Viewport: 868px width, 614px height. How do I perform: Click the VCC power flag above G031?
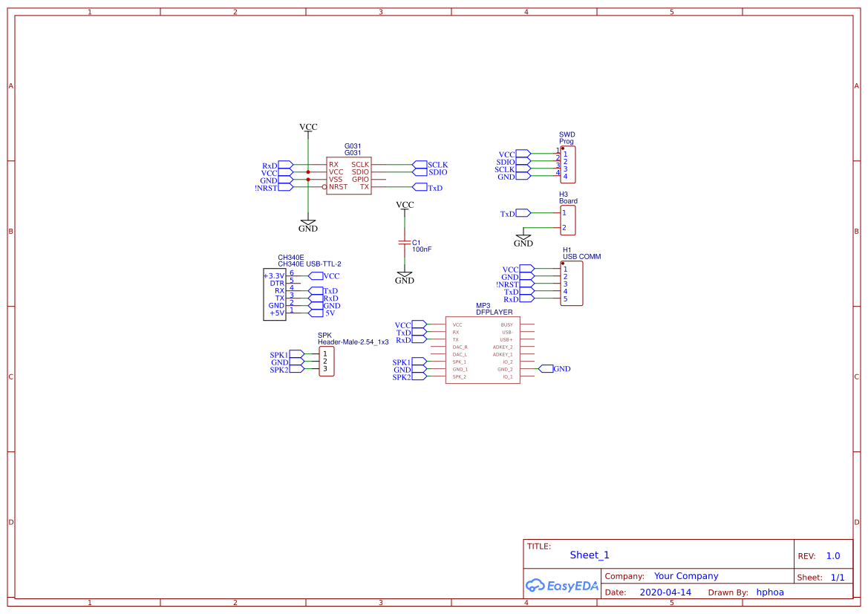[307, 127]
